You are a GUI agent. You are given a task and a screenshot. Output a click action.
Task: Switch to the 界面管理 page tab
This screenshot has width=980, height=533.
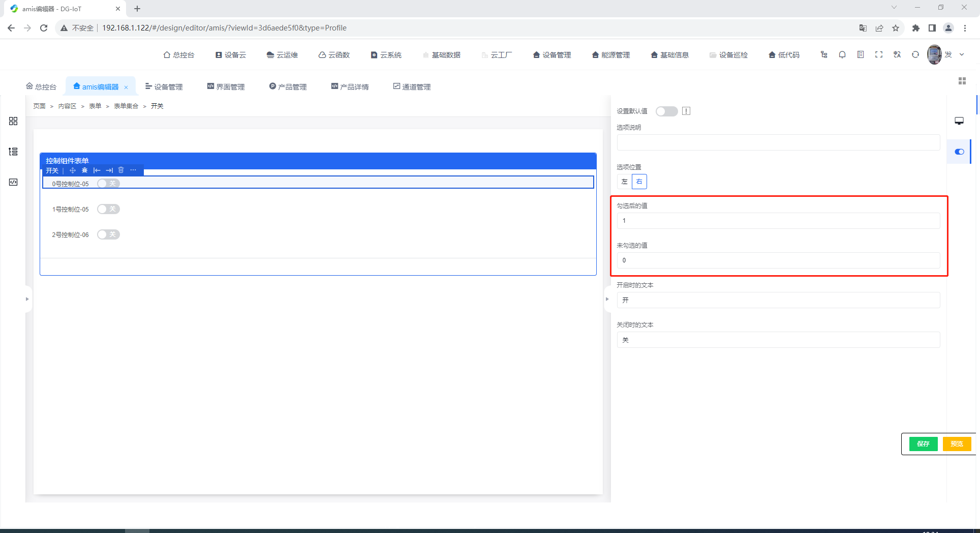pos(226,87)
